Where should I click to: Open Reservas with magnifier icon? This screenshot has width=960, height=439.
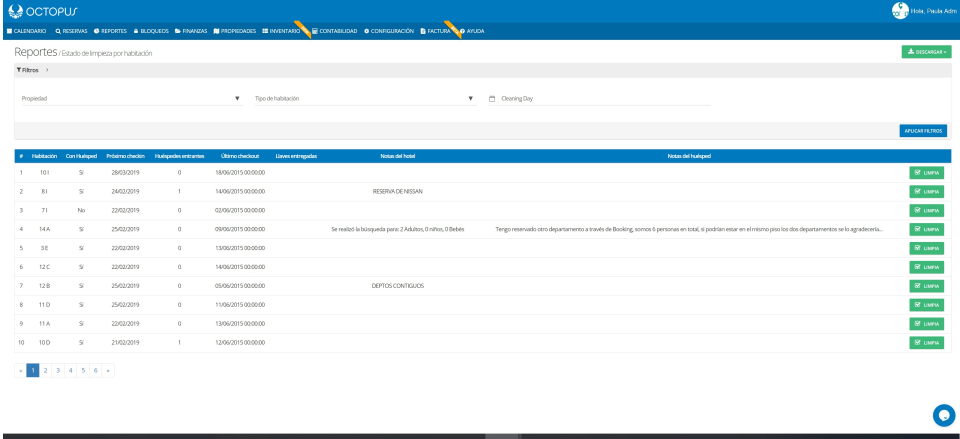tap(73, 31)
